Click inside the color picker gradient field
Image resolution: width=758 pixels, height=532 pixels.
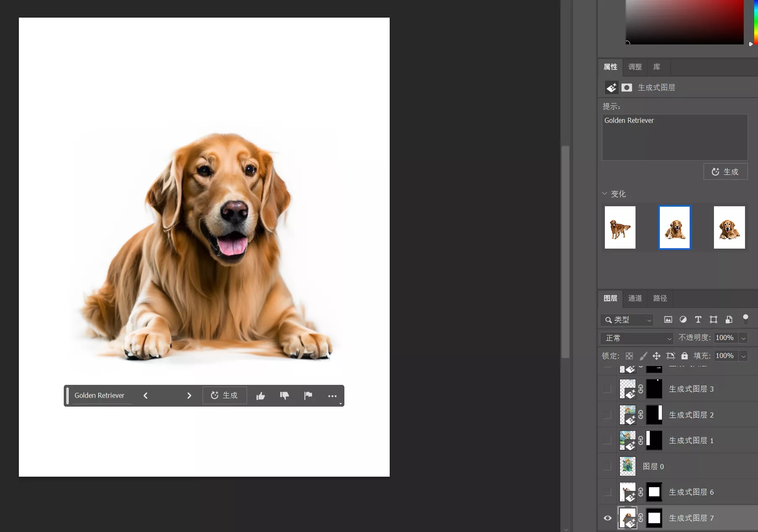(684, 22)
